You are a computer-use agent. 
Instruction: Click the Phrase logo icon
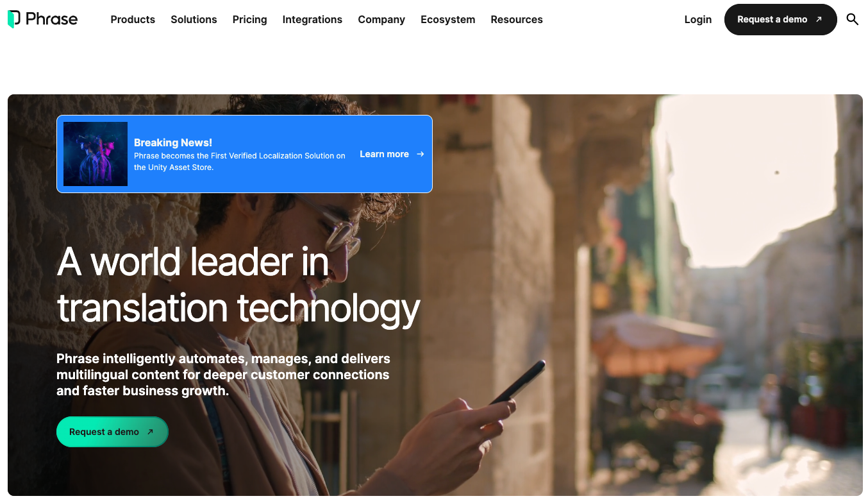14,19
